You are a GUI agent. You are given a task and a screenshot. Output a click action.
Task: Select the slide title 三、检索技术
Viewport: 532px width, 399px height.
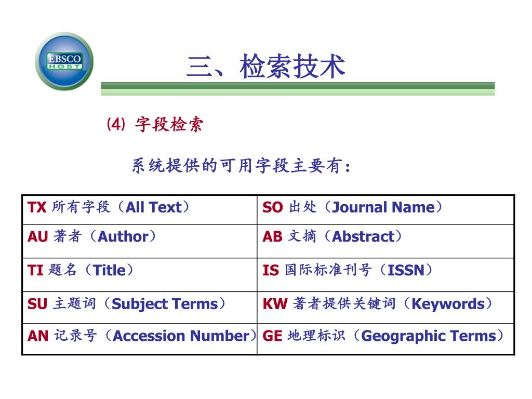point(266,66)
